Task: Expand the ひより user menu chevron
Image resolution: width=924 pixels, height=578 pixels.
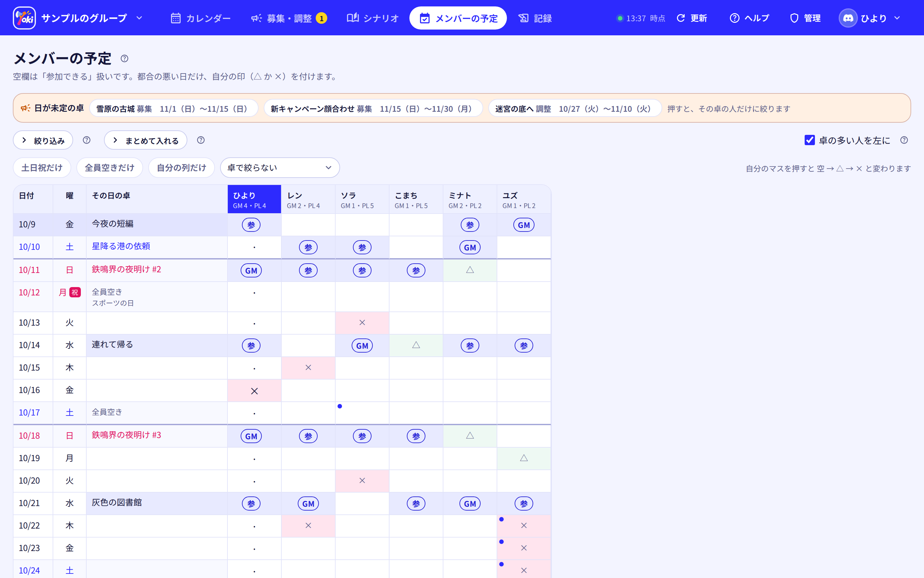Action: (897, 18)
